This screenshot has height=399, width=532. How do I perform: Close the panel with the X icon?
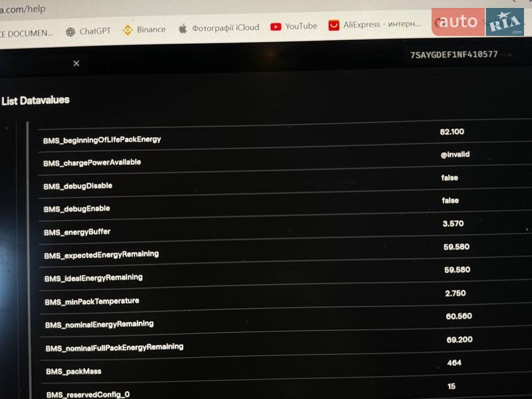click(76, 63)
